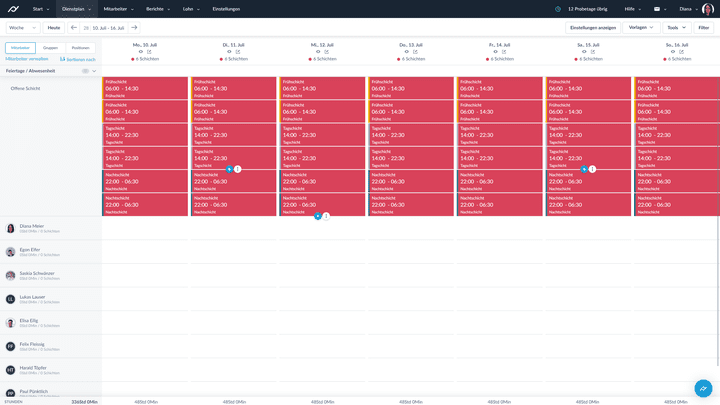The height and width of the screenshot is (405, 720).
Task: Go to the next week with right arrow
Action: 134,28
